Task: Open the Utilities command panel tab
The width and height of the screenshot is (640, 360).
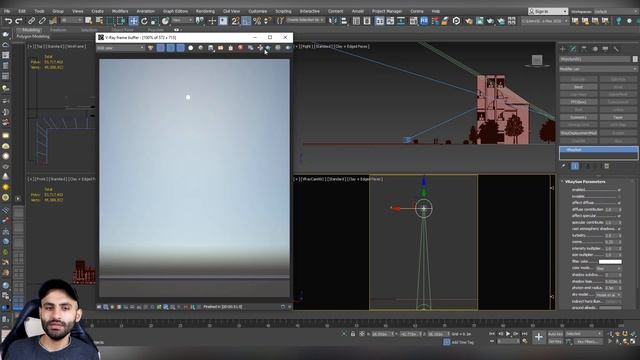Action: tap(616, 49)
